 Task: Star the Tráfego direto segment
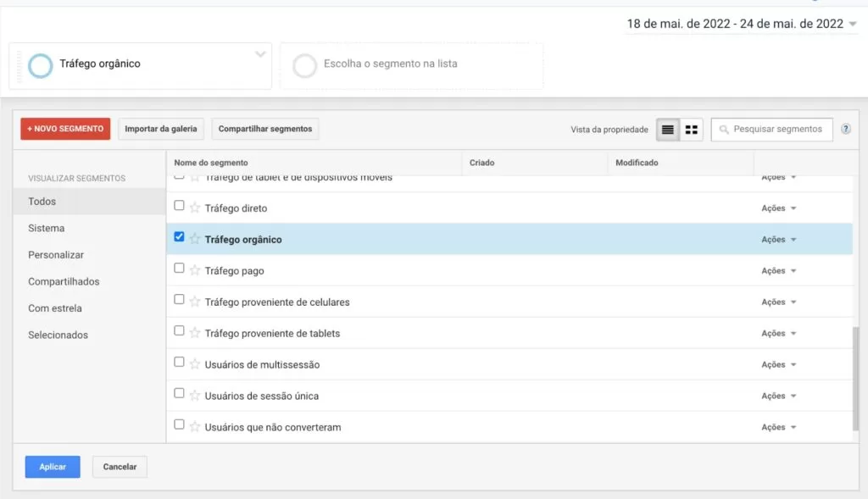[x=194, y=208]
